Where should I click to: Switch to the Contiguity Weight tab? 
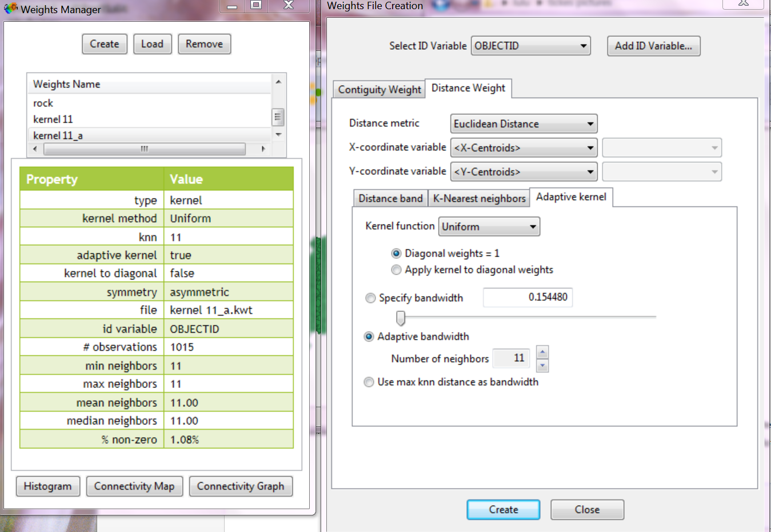378,89
